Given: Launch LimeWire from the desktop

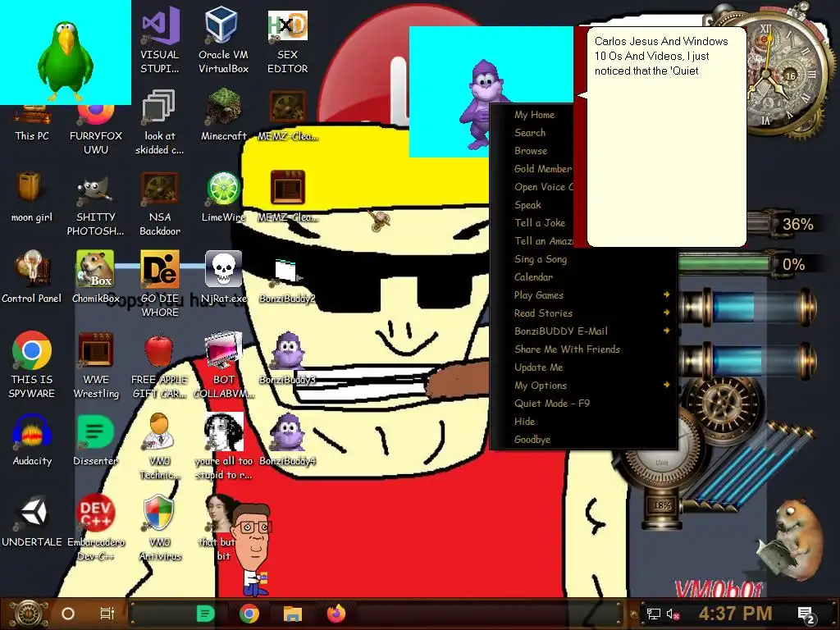Looking at the screenshot, I should [x=223, y=196].
